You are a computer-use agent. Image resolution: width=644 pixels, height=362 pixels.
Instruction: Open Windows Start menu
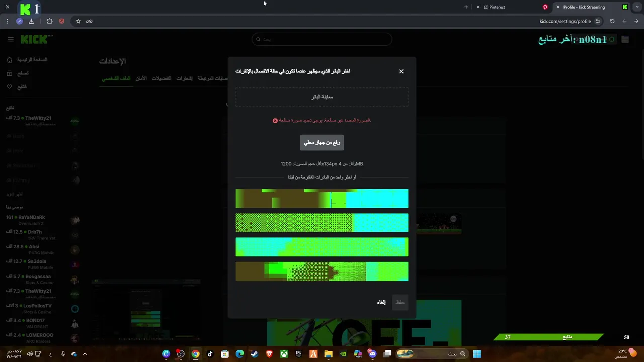point(477,354)
